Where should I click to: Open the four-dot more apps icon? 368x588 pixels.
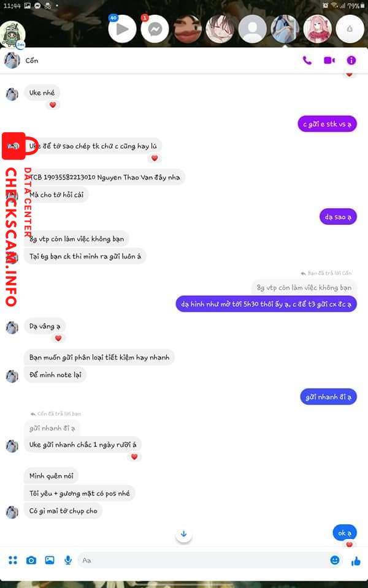click(13, 560)
